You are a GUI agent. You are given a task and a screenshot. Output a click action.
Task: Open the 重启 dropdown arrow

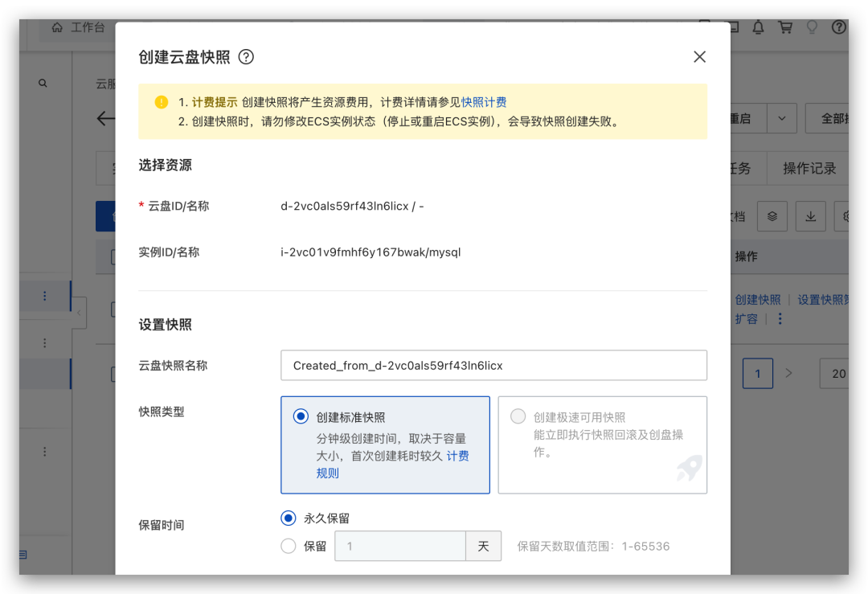click(x=780, y=118)
